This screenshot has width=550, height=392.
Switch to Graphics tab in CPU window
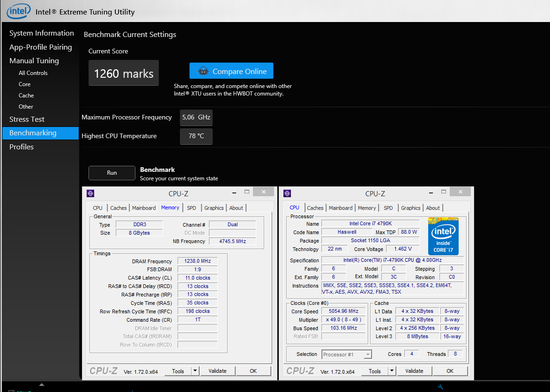point(411,208)
